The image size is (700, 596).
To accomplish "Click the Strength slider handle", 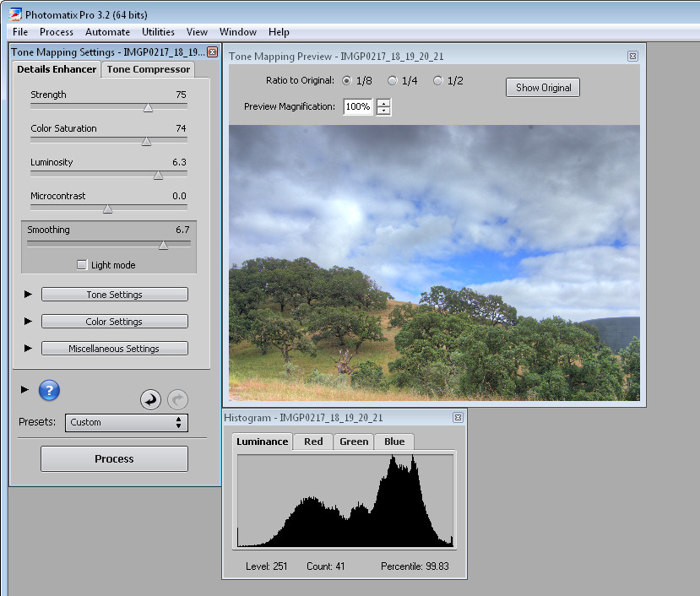I will pos(149,107).
